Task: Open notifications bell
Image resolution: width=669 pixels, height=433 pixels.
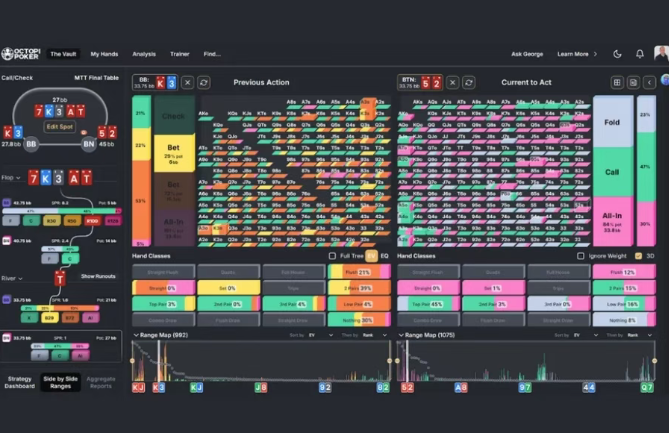Action: [x=640, y=54]
